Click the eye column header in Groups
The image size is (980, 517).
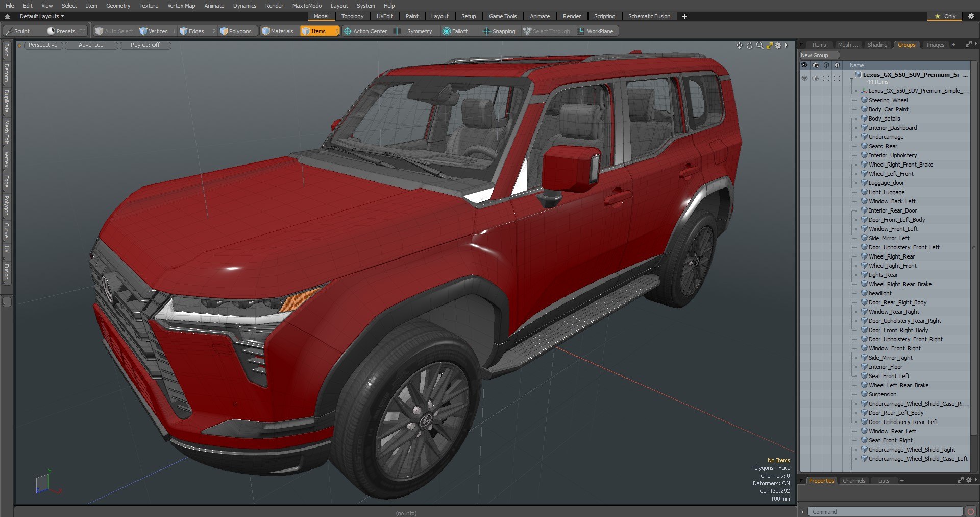(x=804, y=65)
